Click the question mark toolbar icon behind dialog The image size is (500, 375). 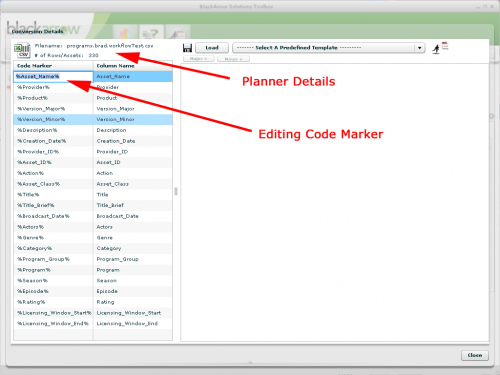[151, 34]
